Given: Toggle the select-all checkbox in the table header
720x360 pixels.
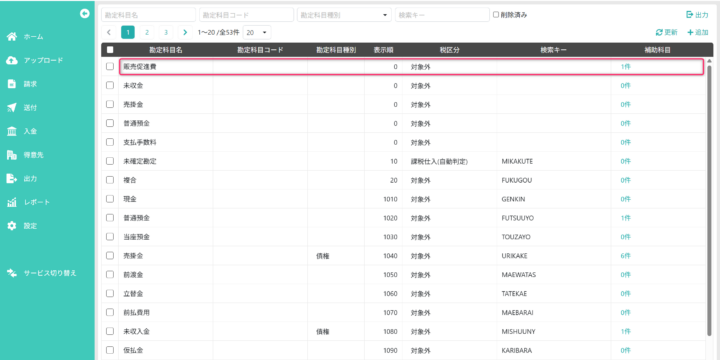Looking at the screenshot, I should click(110, 50).
